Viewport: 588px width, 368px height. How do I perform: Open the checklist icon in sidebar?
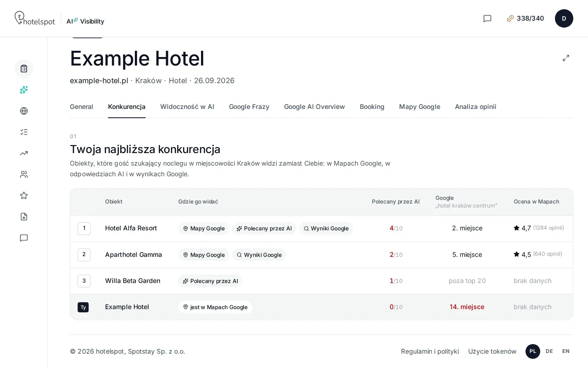click(x=24, y=132)
